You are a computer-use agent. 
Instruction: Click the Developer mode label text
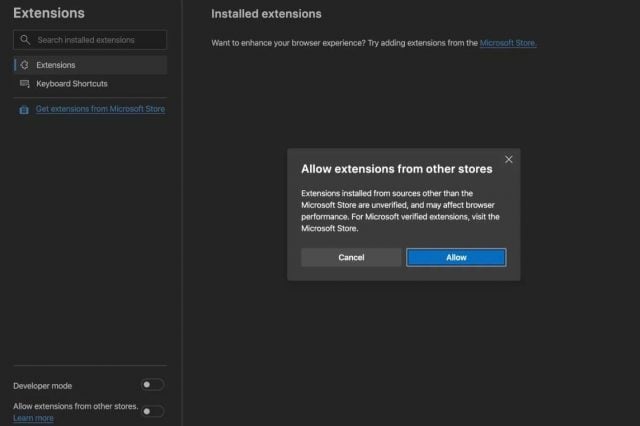42,385
